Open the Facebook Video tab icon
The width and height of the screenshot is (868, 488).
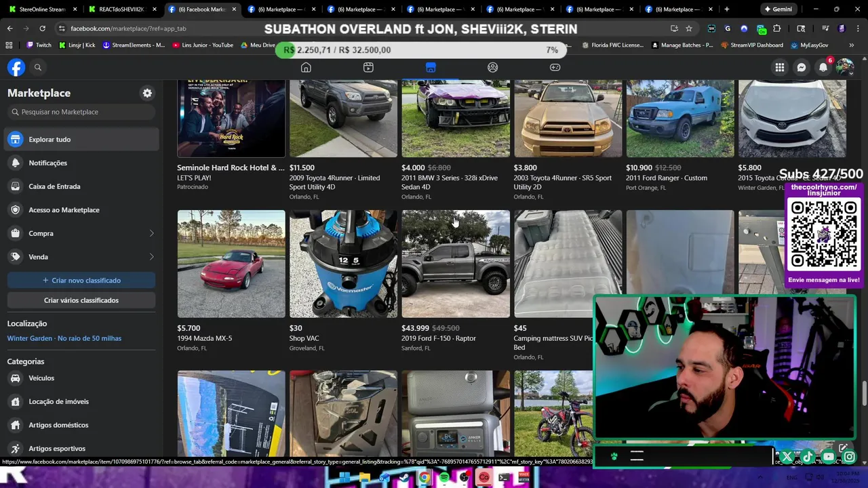[x=368, y=67]
